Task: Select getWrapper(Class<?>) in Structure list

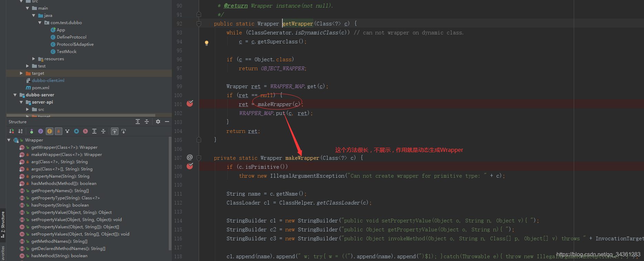Action: click(x=64, y=147)
